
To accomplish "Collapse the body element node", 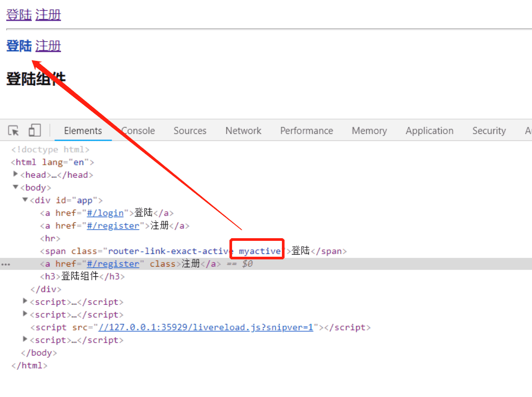I will click(15, 187).
